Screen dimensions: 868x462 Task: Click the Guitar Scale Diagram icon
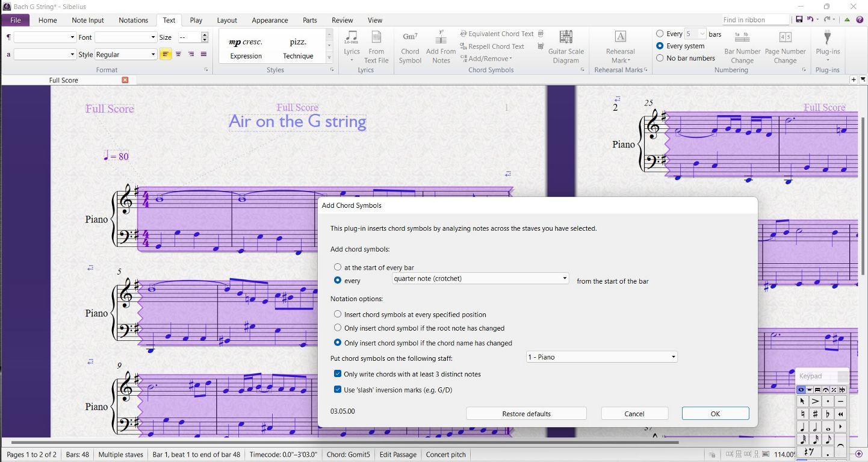pyautogui.click(x=566, y=47)
